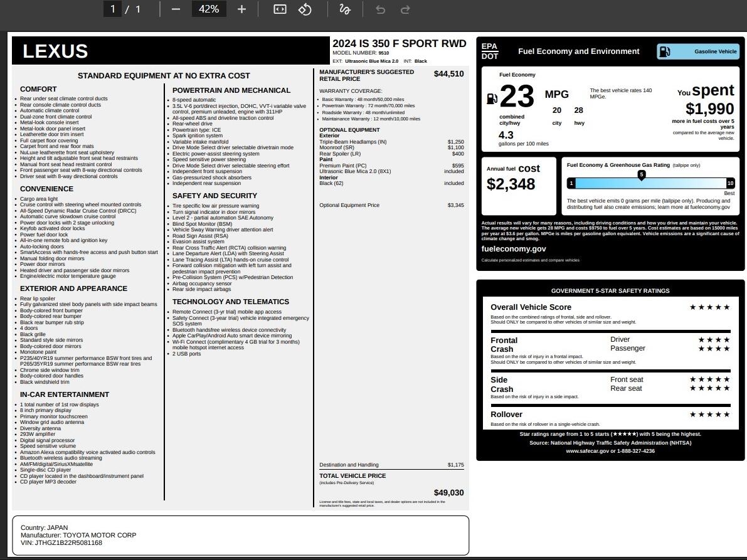Click the greenhouse gas rating marker 5
Viewport: 747px width, 560px height.
click(x=641, y=175)
